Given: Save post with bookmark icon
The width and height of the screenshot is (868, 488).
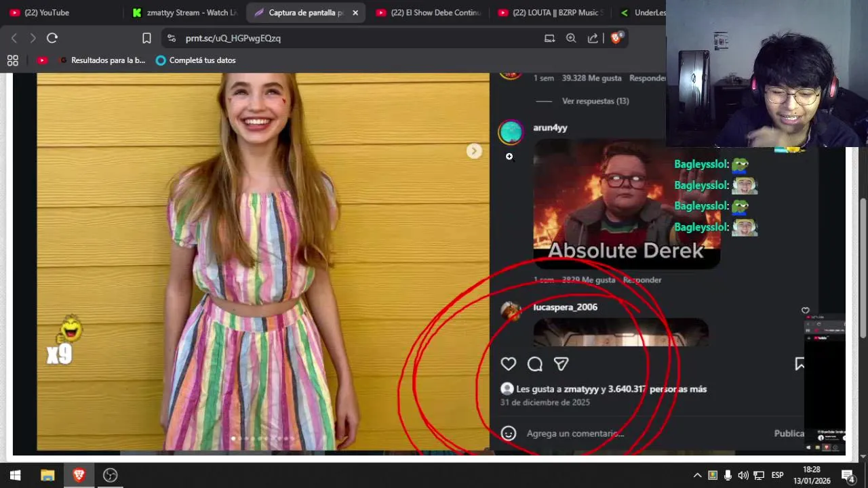Looking at the screenshot, I should (x=800, y=364).
